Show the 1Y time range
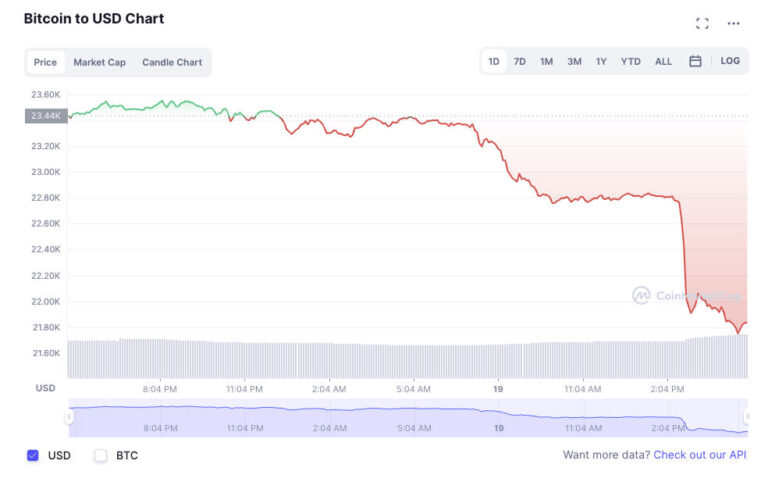Viewport: 768px width, 482px height. (x=601, y=61)
